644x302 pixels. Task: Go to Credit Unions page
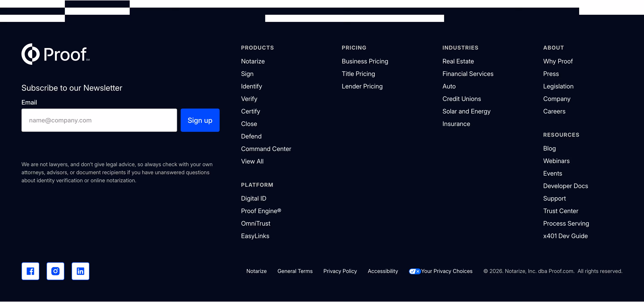coord(462,99)
